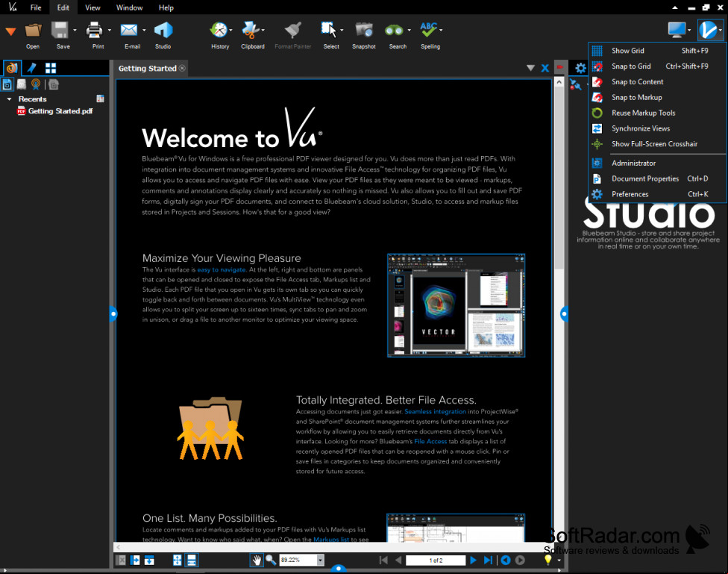The height and width of the screenshot is (574, 728).
Task: Collapse the Recents tree section
Action: (9, 99)
